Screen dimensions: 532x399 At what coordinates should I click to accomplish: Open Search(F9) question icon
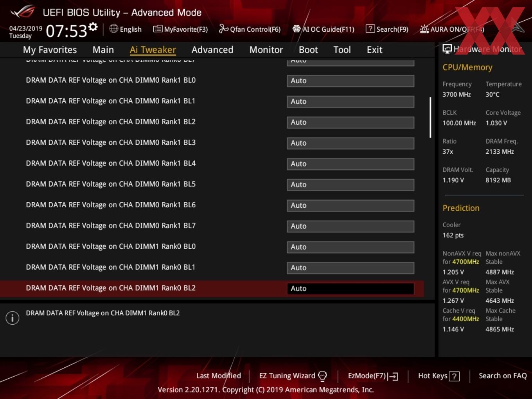point(370,29)
